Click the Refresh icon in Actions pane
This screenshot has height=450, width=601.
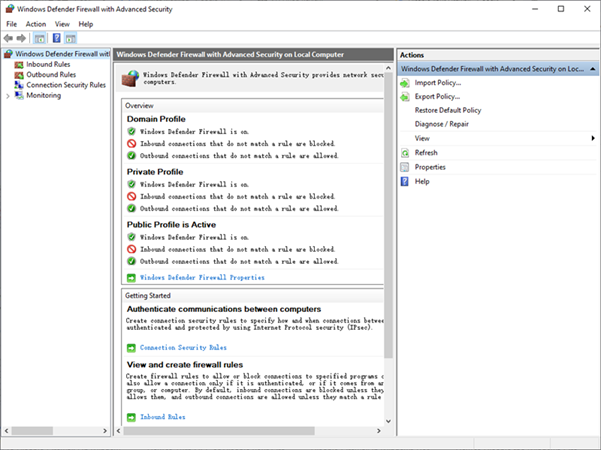(404, 152)
